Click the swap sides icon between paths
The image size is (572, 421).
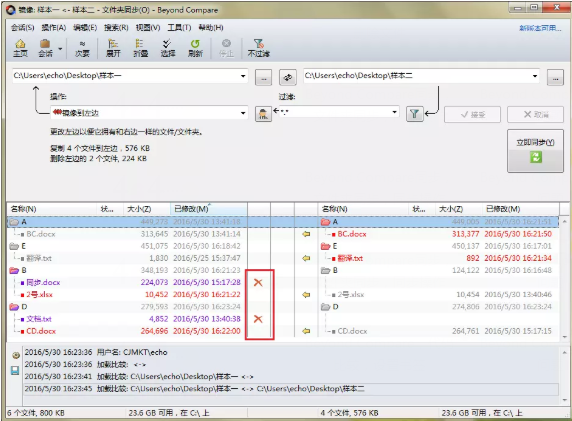coord(288,77)
